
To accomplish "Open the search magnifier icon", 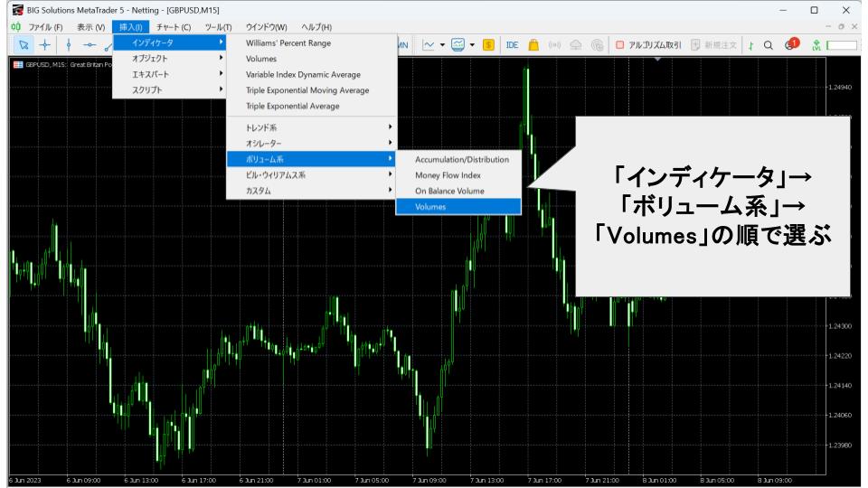I will [x=769, y=45].
